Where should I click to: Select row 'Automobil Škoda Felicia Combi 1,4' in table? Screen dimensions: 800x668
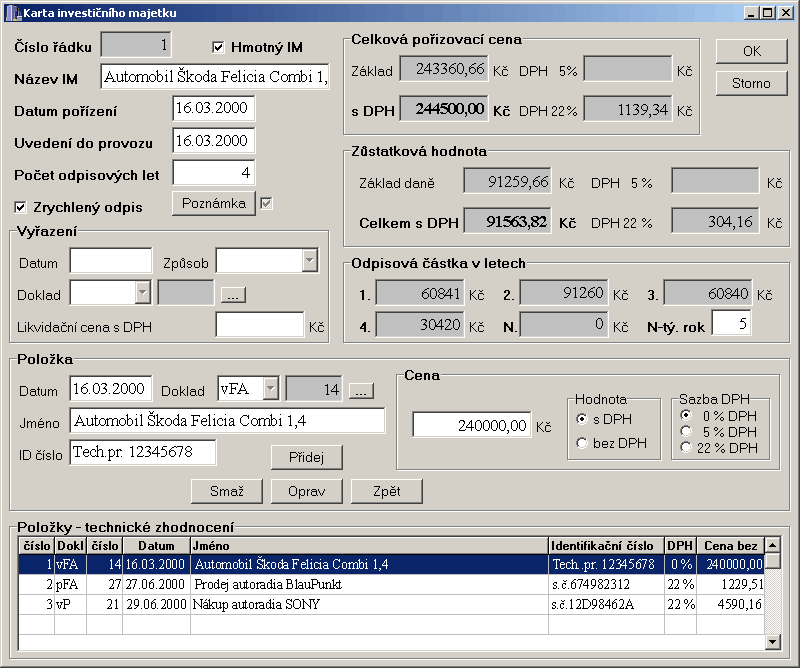coord(391,564)
